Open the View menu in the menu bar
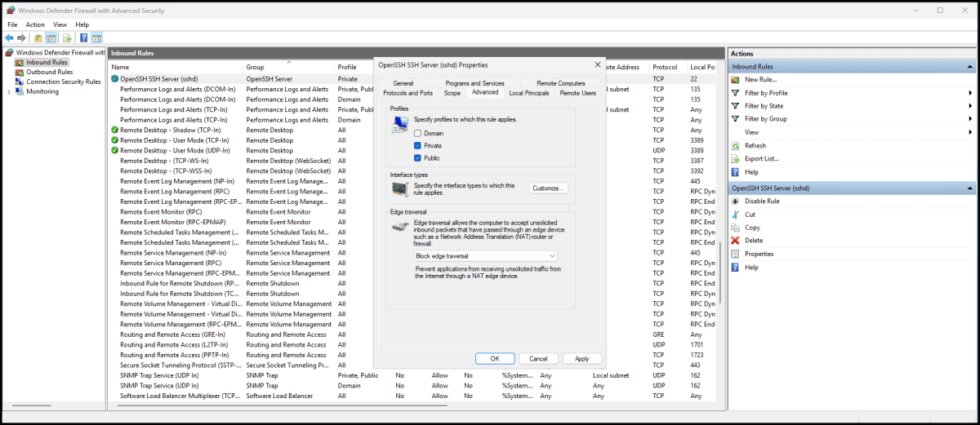Viewport: 980px width, 425px height. tap(60, 24)
